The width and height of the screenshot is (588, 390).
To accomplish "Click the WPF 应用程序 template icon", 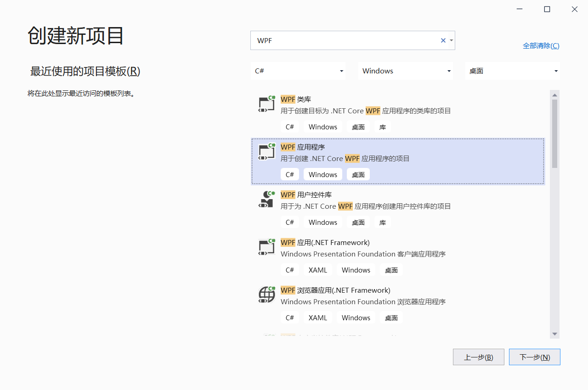I will [266, 152].
